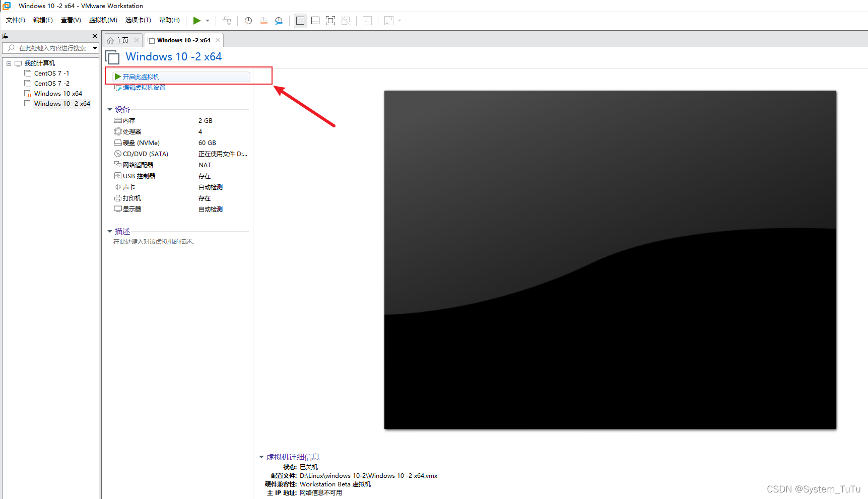
Task: Click the 已关机 state value
Action: [309, 467]
